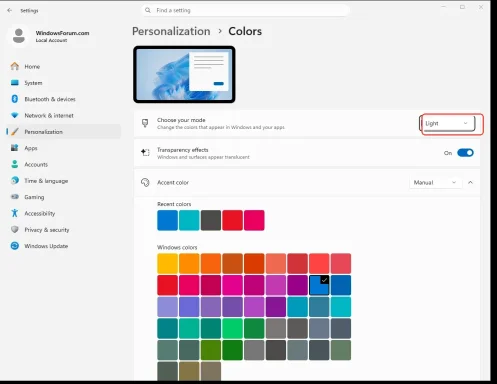497x384 pixels.
Task: Click the Network wifi icon
Action: click(x=15, y=115)
